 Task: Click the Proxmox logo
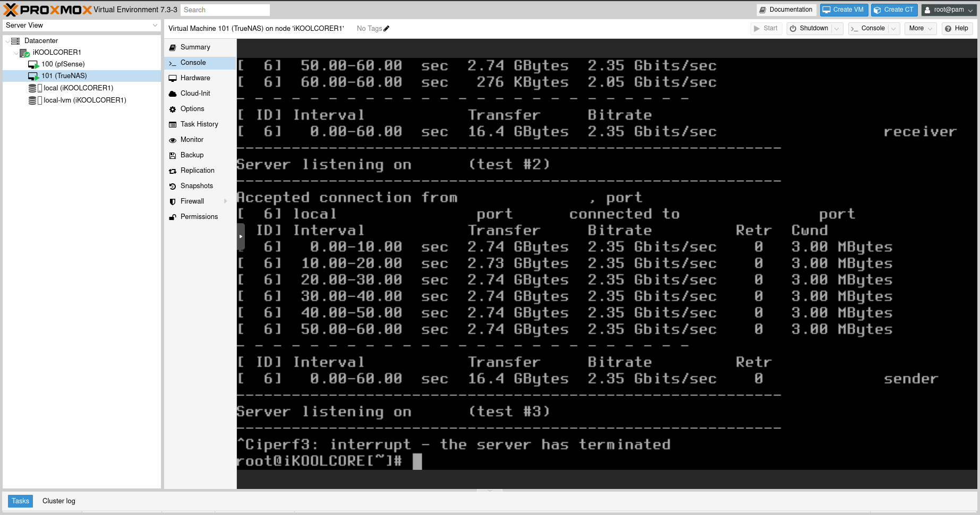[48, 10]
